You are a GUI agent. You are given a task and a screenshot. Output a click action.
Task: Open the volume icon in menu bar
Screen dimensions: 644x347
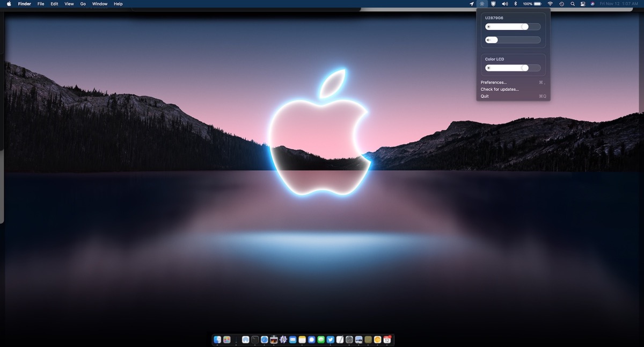tap(504, 4)
